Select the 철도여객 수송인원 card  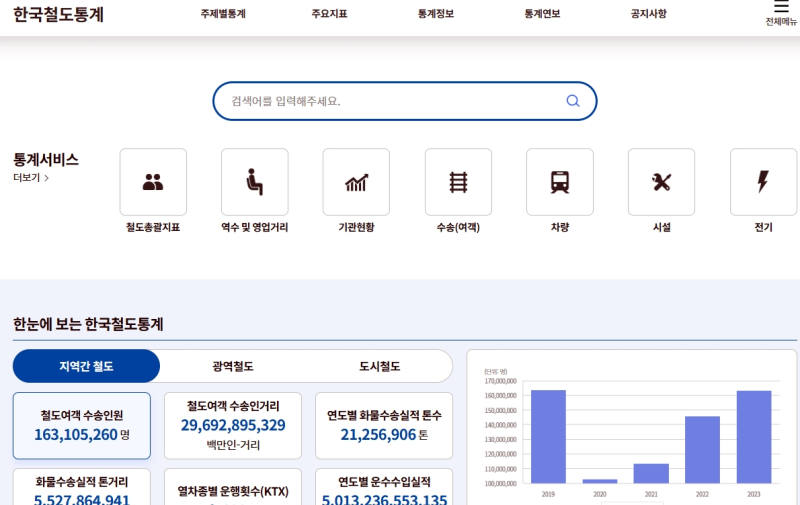(82, 425)
